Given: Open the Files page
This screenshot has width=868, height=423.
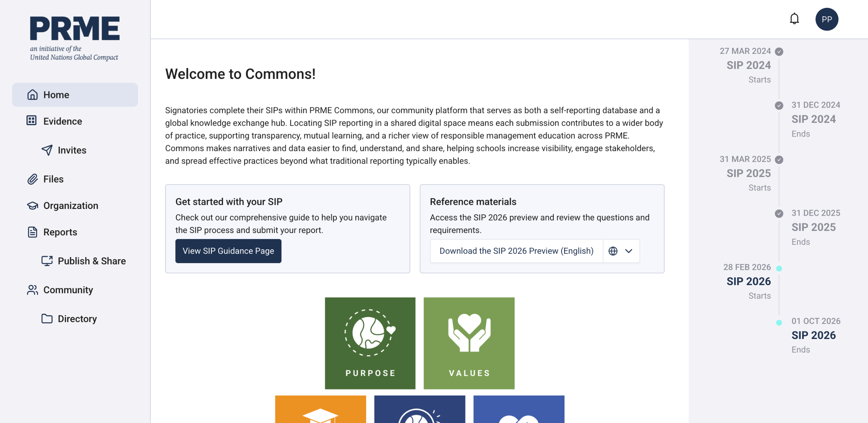Looking at the screenshot, I should (x=53, y=179).
